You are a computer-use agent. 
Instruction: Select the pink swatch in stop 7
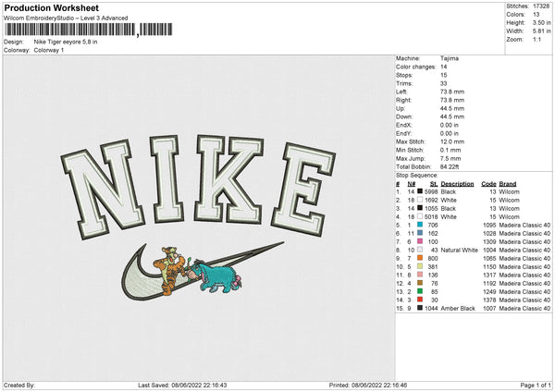click(420, 241)
